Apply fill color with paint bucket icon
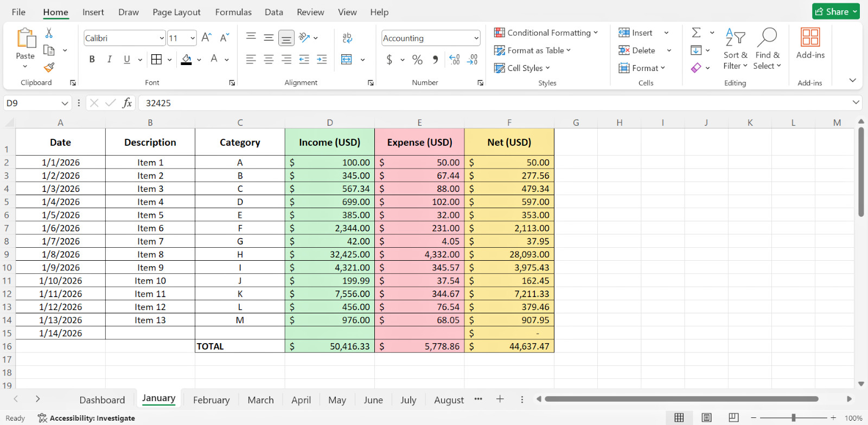This screenshot has width=868, height=425. tap(186, 59)
